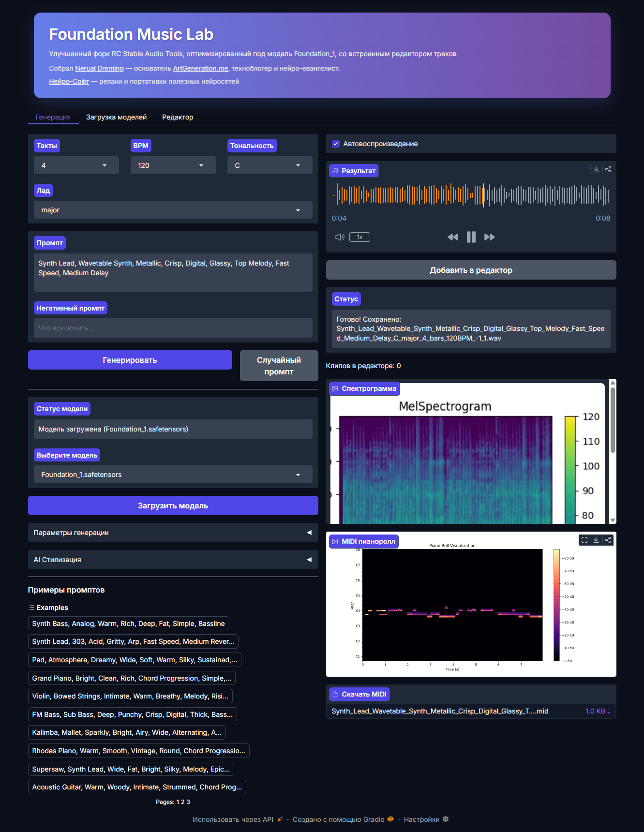Go to examples page 2
This screenshot has height=832, width=644.
point(182,802)
